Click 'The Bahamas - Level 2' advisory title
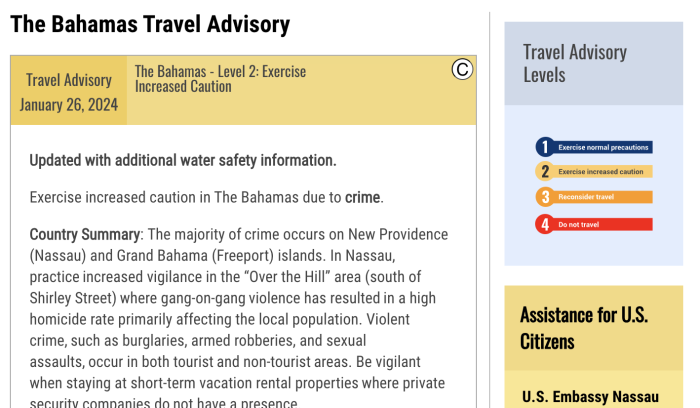 [220, 79]
